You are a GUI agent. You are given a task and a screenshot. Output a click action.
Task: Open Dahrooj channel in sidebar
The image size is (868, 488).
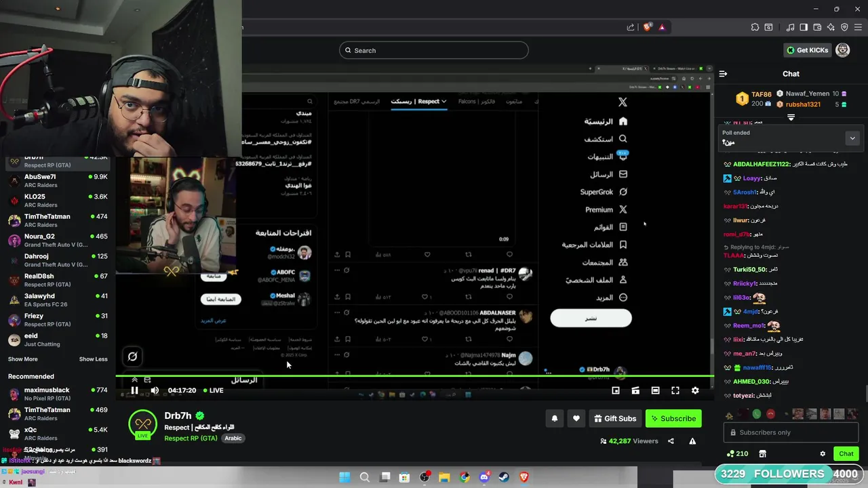[x=58, y=260]
